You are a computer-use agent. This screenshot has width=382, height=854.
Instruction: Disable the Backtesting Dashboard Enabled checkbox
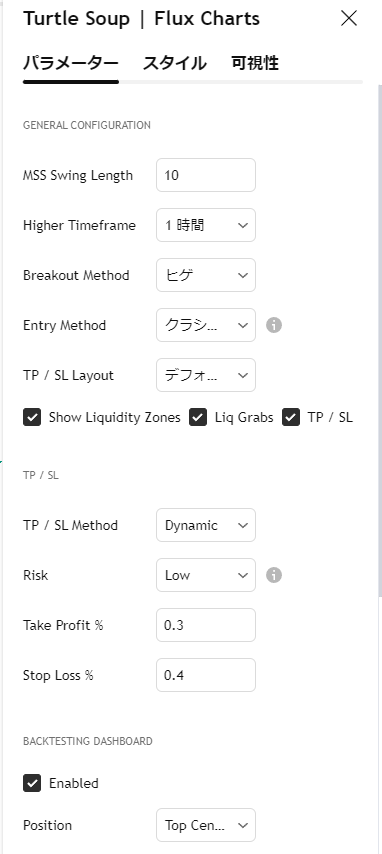point(32,783)
